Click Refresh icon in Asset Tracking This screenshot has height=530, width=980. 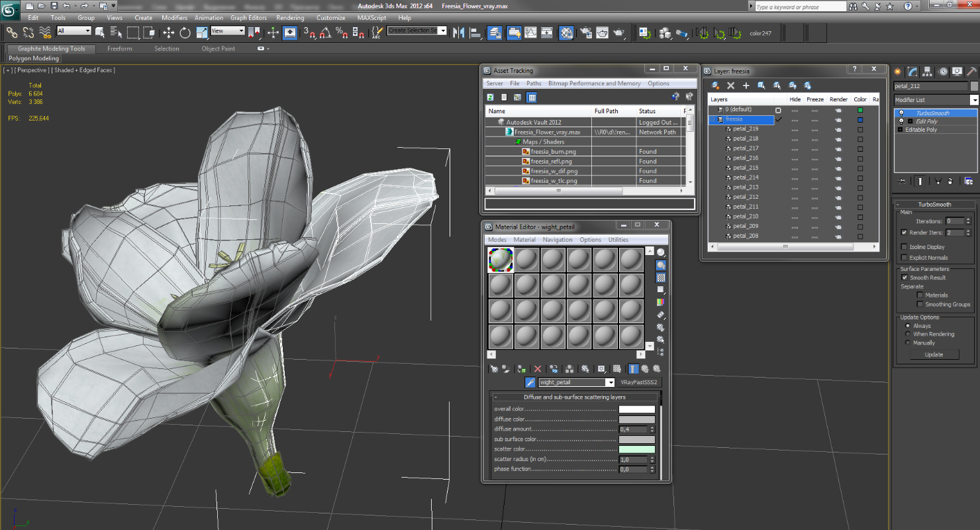point(491,97)
